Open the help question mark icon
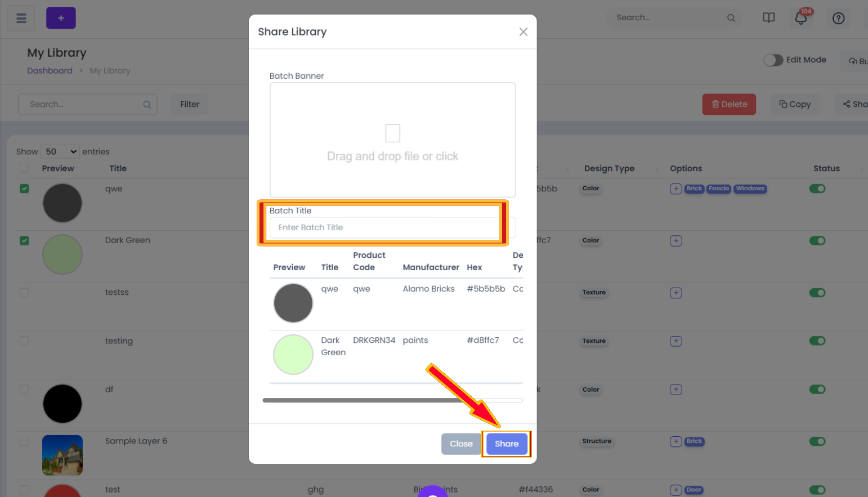The width and height of the screenshot is (868, 497). click(838, 18)
